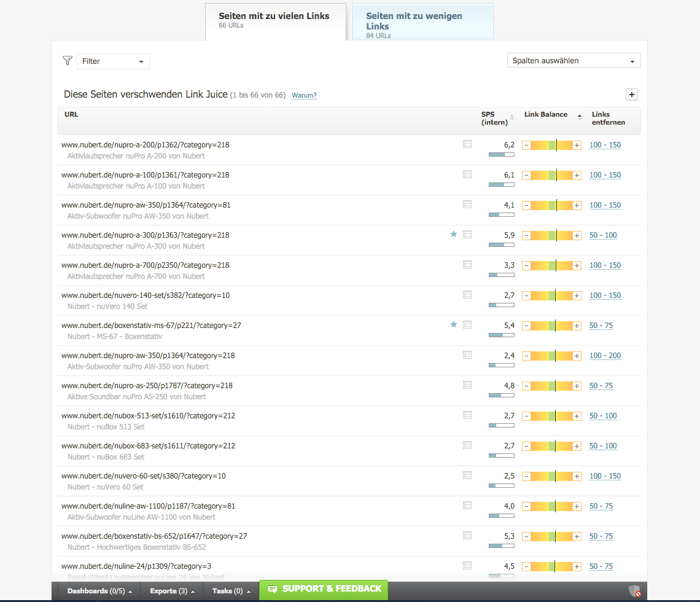
Task: Click plus on Link Balance for nupro-a-200
Action: 577,145
